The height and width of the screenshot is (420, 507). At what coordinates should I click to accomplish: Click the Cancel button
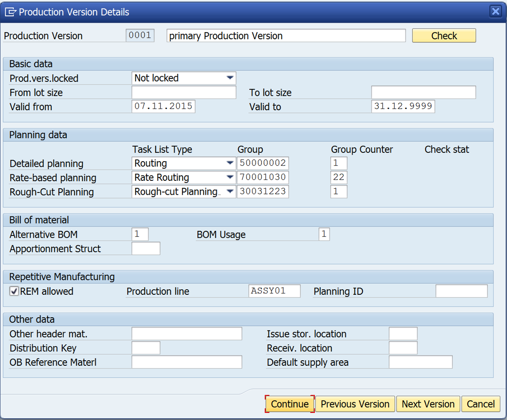point(481,404)
